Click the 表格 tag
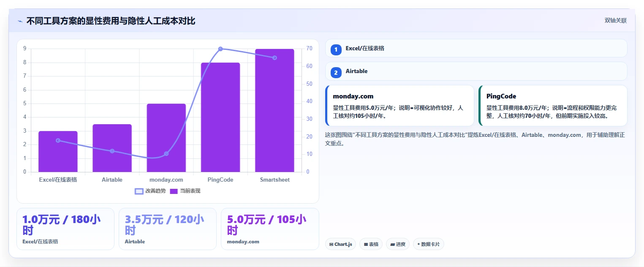Viewport: 644px width, 267px height. [371, 244]
